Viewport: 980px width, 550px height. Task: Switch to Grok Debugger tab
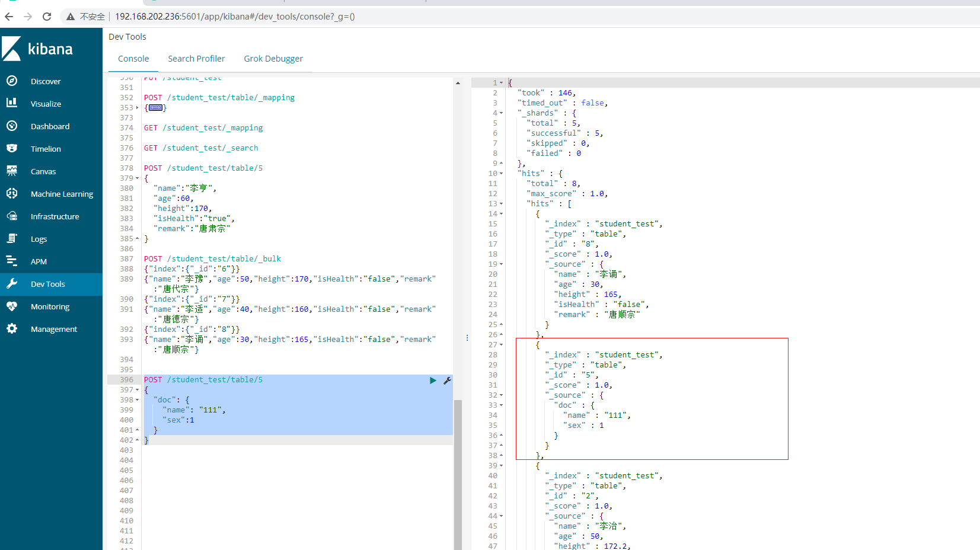(273, 59)
